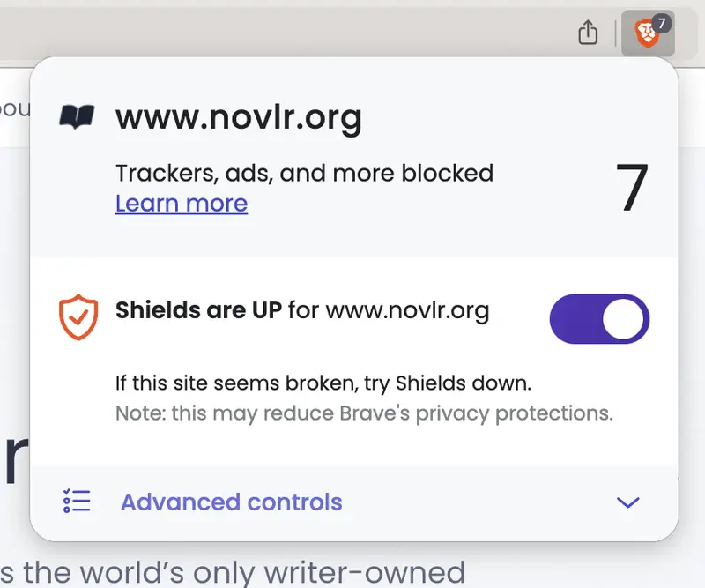Click the partially hidden page tab at left edge

(x=12, y=108)
